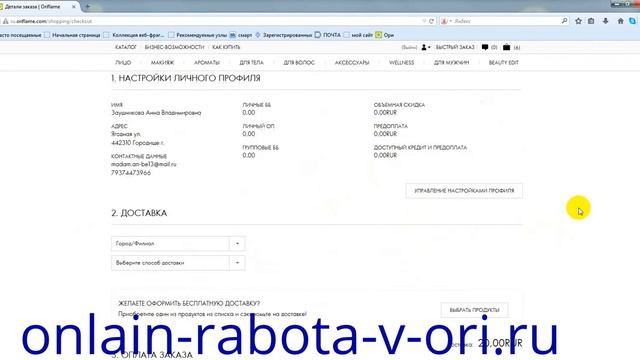
Task: Click the phone number 79374473966
Action: (131, 173)
